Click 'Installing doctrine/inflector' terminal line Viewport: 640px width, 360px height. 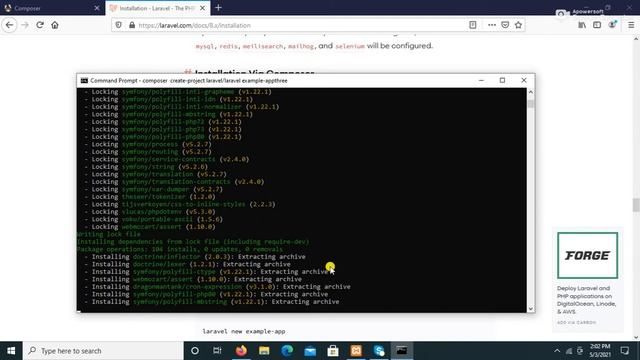[195, 257]
